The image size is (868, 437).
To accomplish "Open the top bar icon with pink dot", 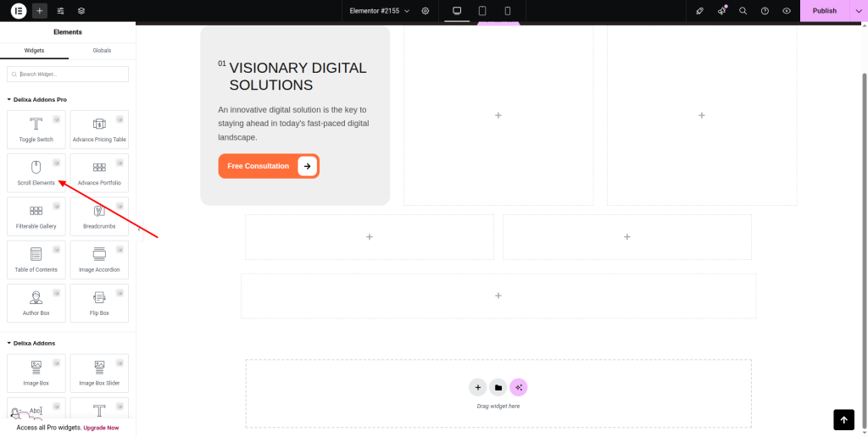I will [721, 10].
